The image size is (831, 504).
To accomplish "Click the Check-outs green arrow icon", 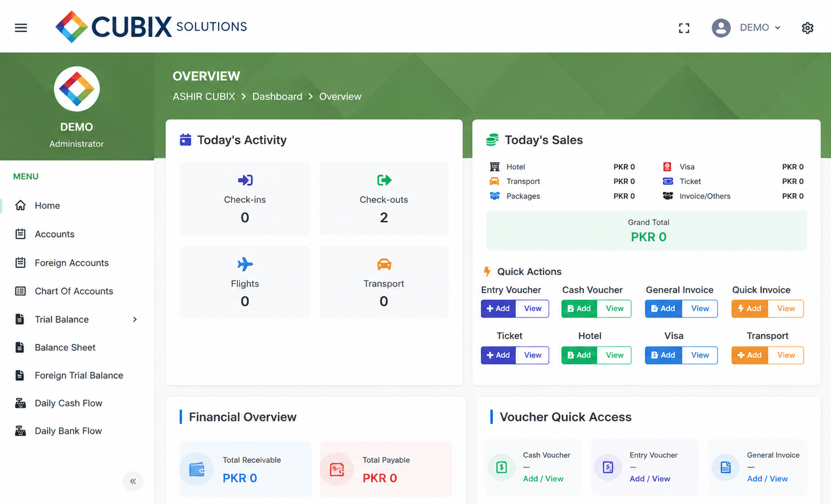I will click(x=384, y=180).
